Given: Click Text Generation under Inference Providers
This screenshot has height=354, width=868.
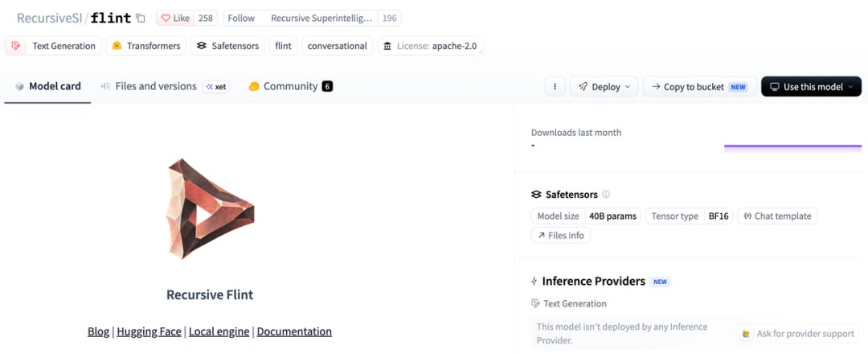Looking at the screenshot, I should click(575, 303).
